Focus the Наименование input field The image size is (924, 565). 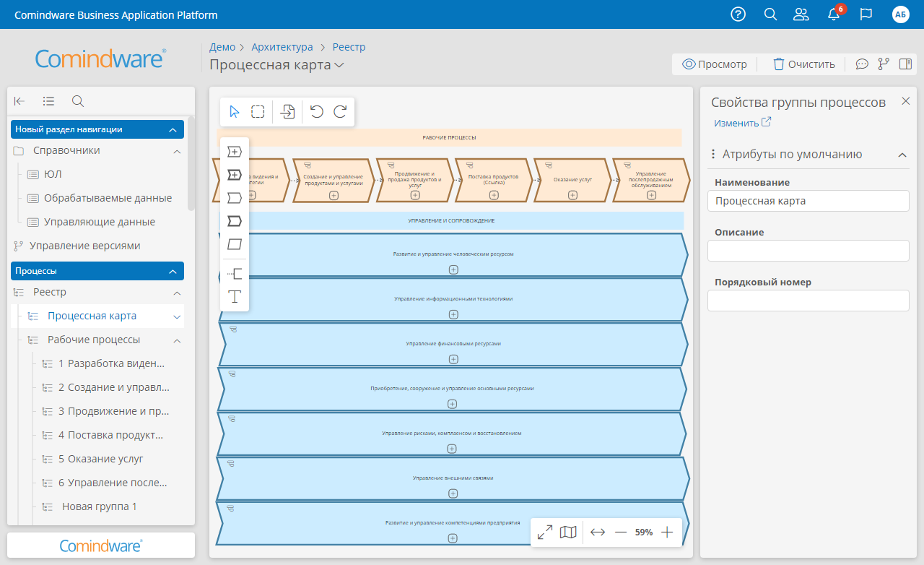click(808, 201)
